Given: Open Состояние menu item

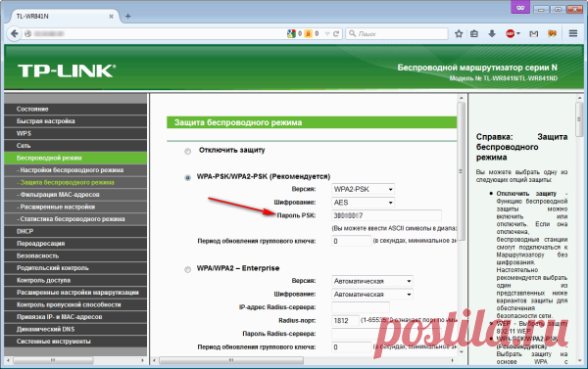Looking at the screenshot, I should 75,109.
